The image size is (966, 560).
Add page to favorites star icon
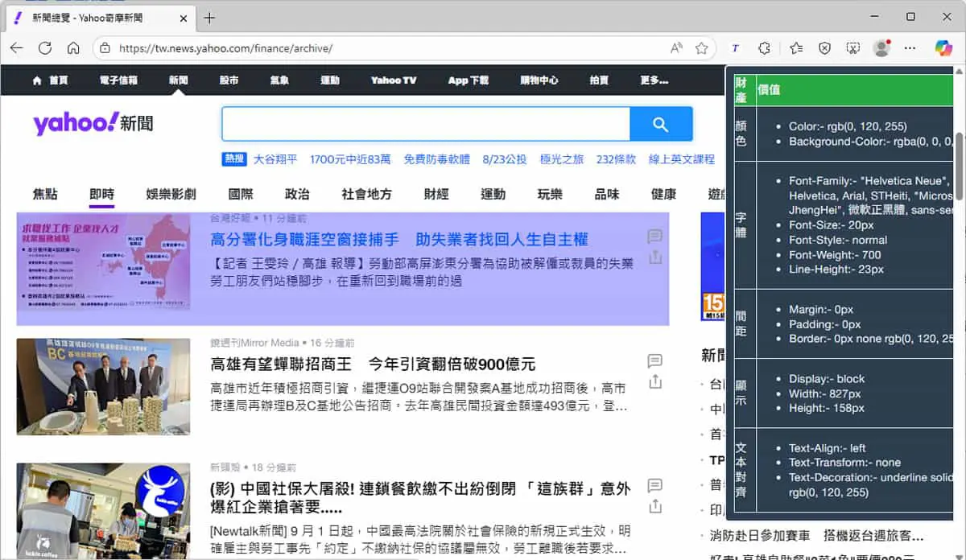(701, 48)
